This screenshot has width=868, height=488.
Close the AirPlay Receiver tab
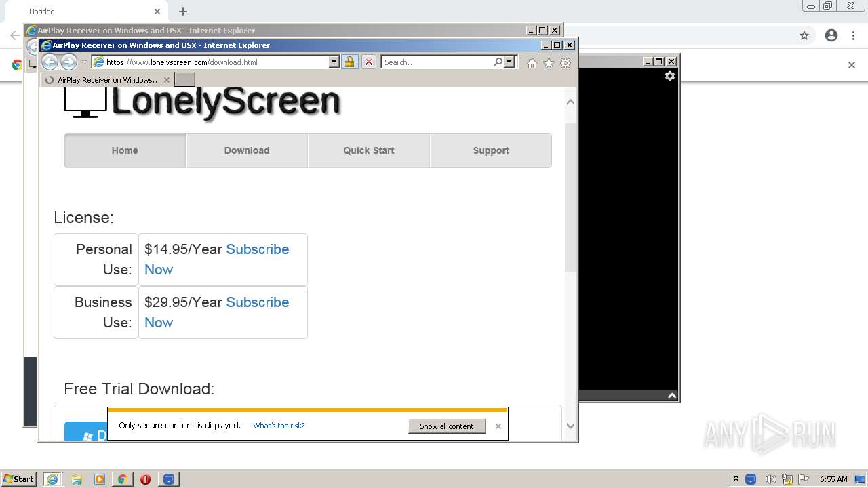click(x=167, y=80)
